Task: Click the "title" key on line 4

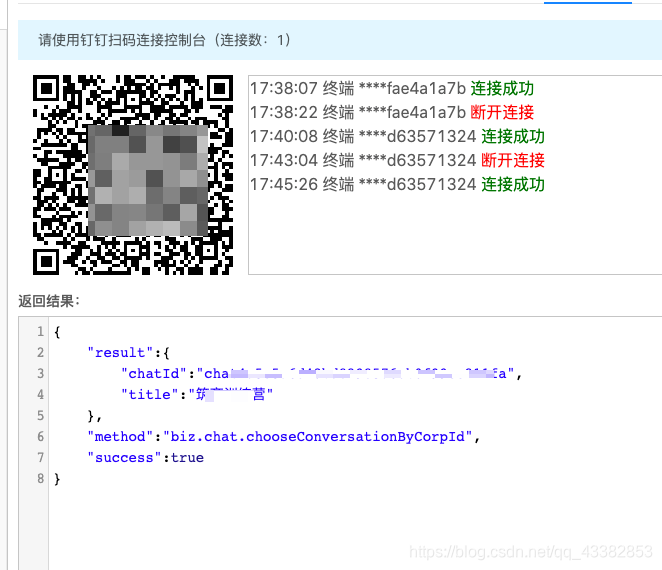Action: tap(149, 394)
